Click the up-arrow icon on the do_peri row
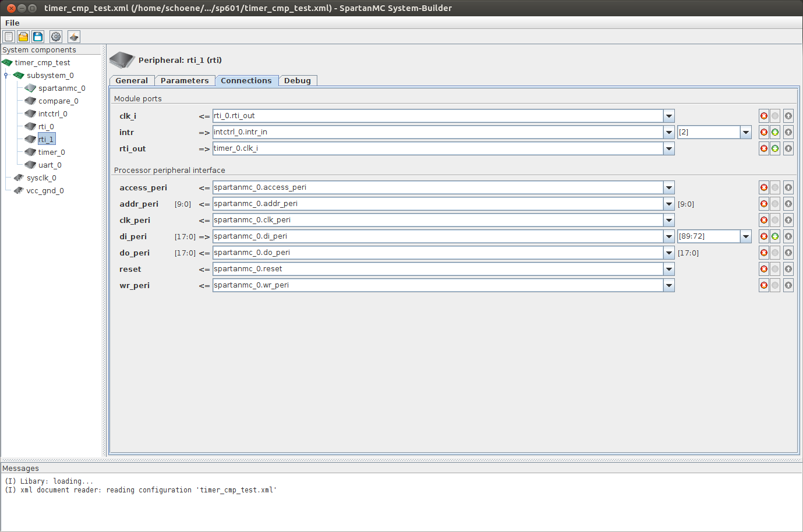The image size is (803, 532). click(788, 253)
